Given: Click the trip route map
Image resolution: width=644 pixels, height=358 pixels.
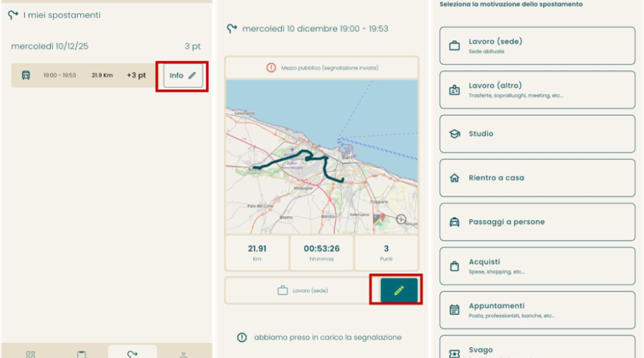Looking at the screenshot, I should point(321,157).
